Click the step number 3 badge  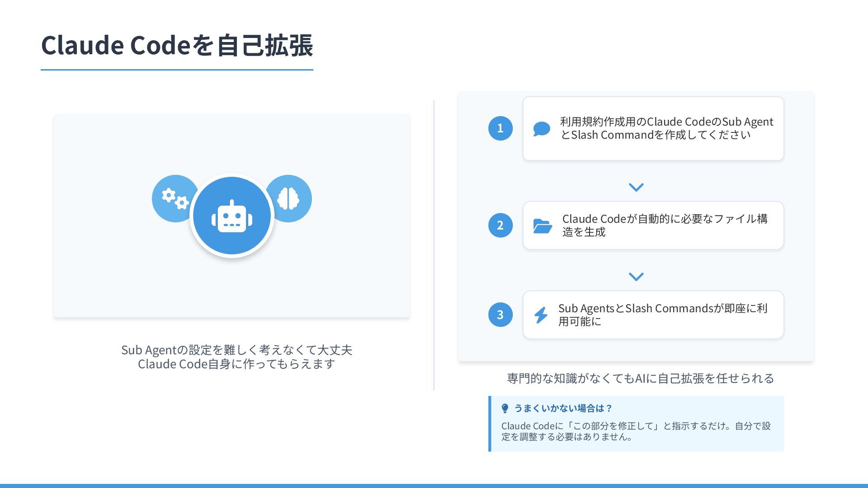pos(500,315)
